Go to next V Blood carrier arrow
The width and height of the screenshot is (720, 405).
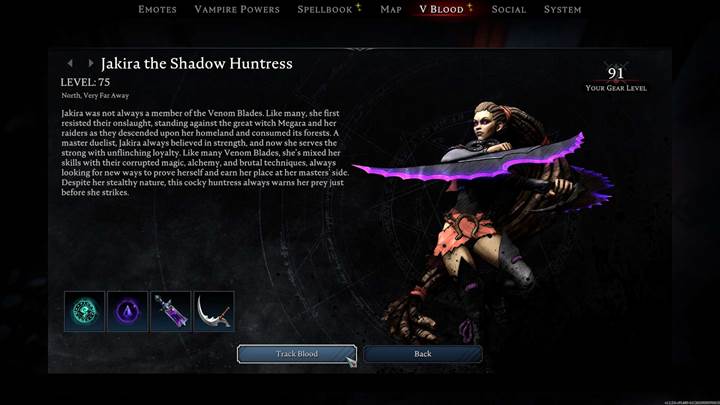click(x=90, y=63)
